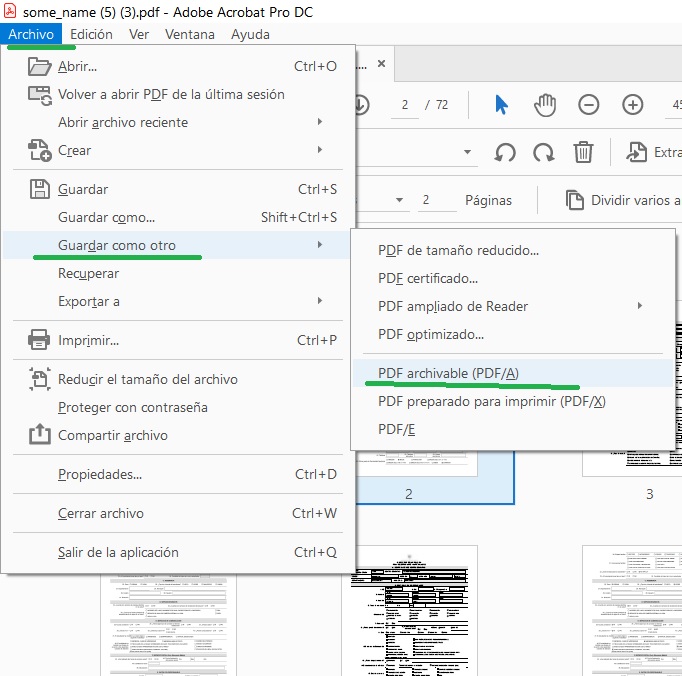Expand the Abrir archivo reciente submenu arrow

[x=320, y=122]
